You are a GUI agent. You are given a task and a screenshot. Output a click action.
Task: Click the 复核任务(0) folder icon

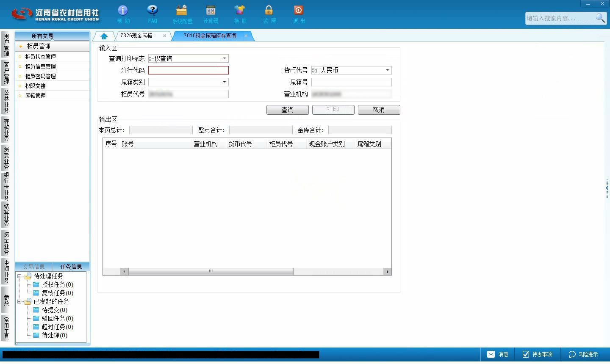pos(36,293)
